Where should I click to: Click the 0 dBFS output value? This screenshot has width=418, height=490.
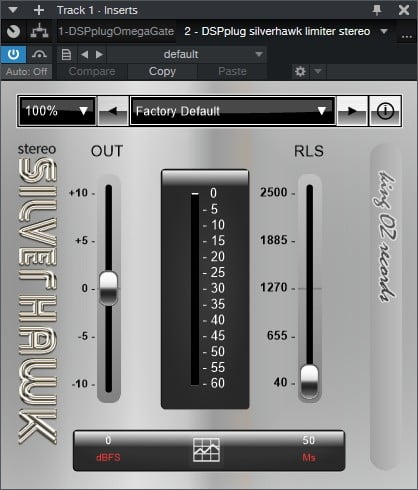(x=108, y=440)
